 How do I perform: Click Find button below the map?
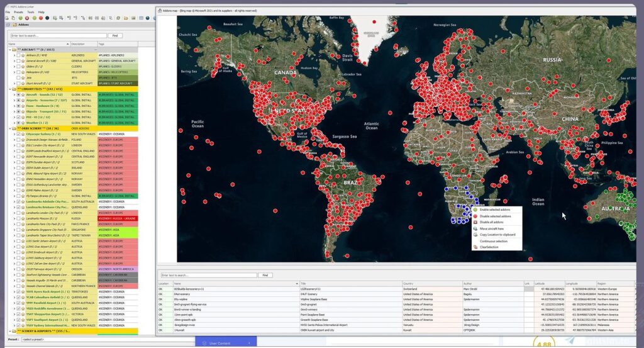[x=265, y=275]
